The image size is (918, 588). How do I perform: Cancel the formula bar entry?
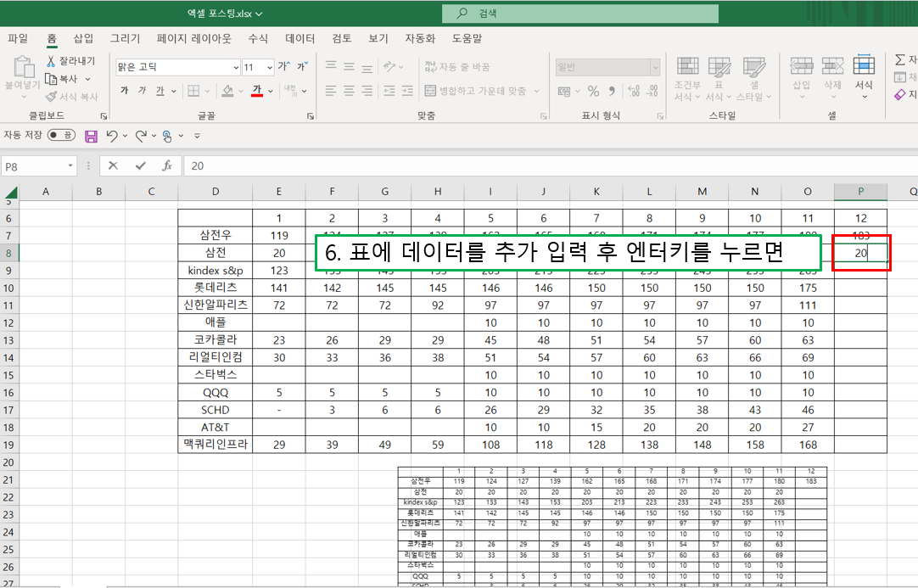(x=113, y=165)
